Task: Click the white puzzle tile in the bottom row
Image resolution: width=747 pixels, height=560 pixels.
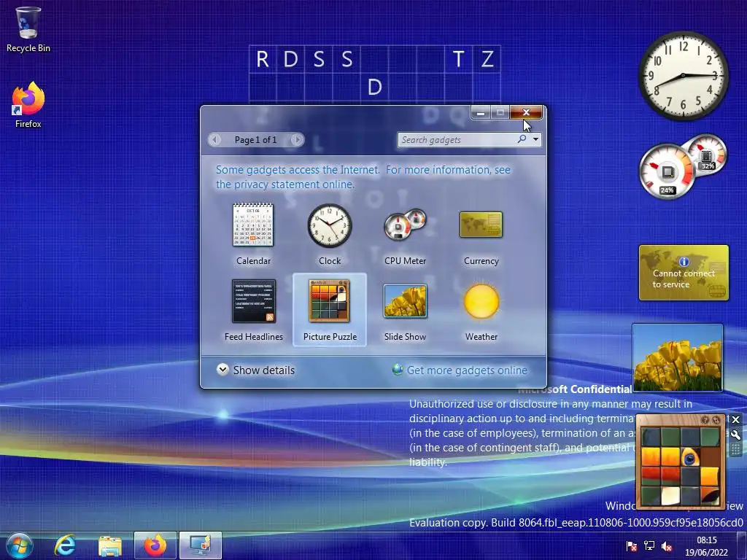Action: click(x=670, y=496)
